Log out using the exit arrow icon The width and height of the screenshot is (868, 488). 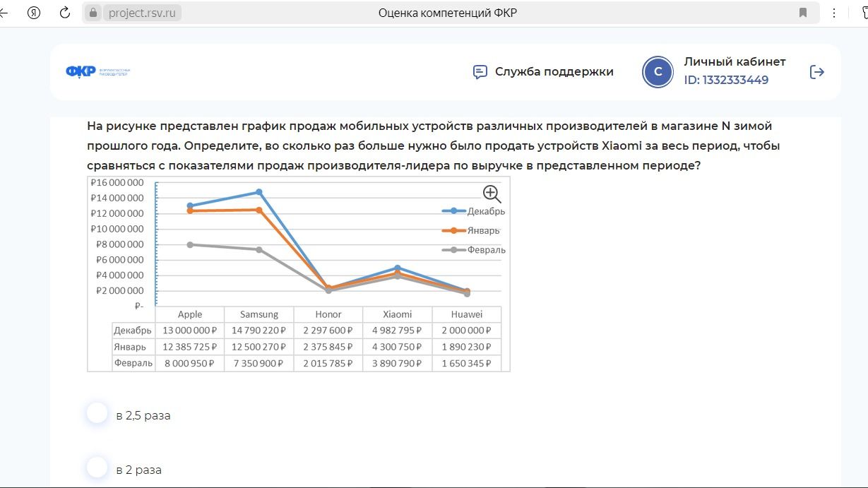click(x=817, y=72)
